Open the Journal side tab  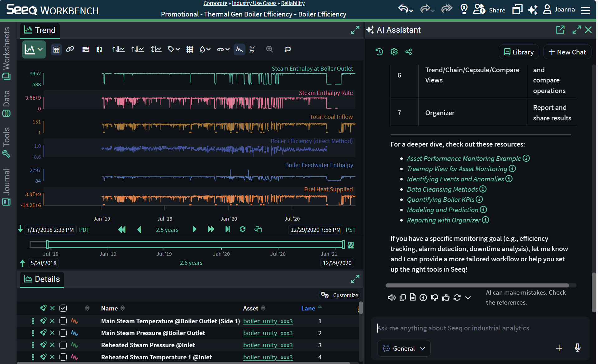click(x=7, y=187)
